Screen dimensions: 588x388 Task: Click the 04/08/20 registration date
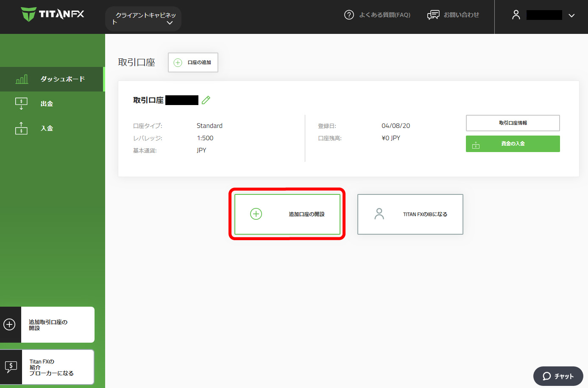396,126
